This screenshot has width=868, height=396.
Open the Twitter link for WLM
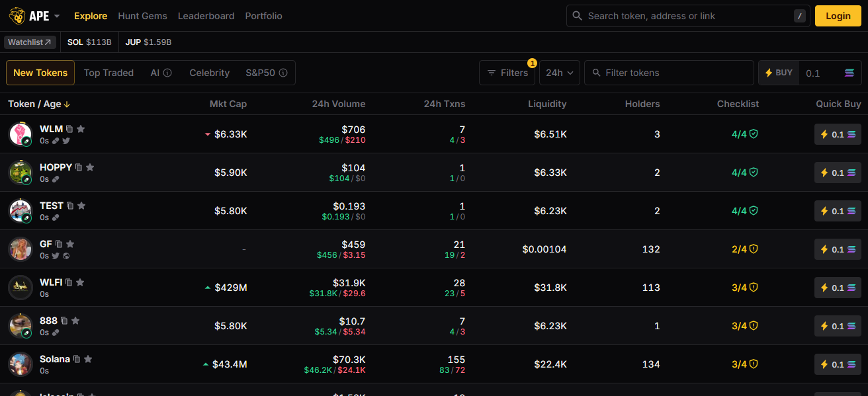[x=65, y=141]
